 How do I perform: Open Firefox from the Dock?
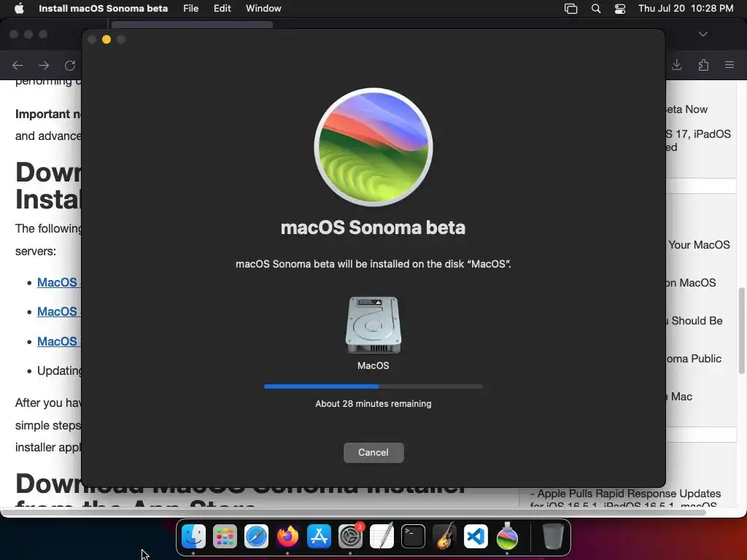click(x=287, y=536)
